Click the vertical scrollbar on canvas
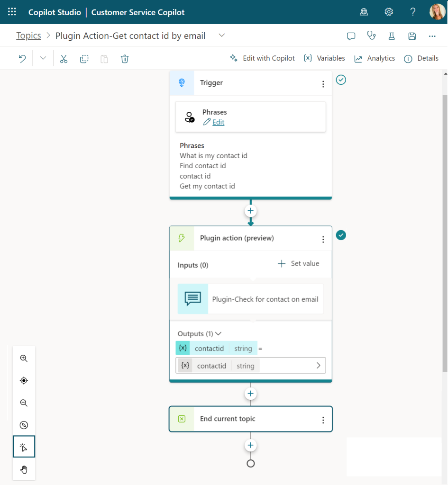448x485 pixels. coord(444,232)
